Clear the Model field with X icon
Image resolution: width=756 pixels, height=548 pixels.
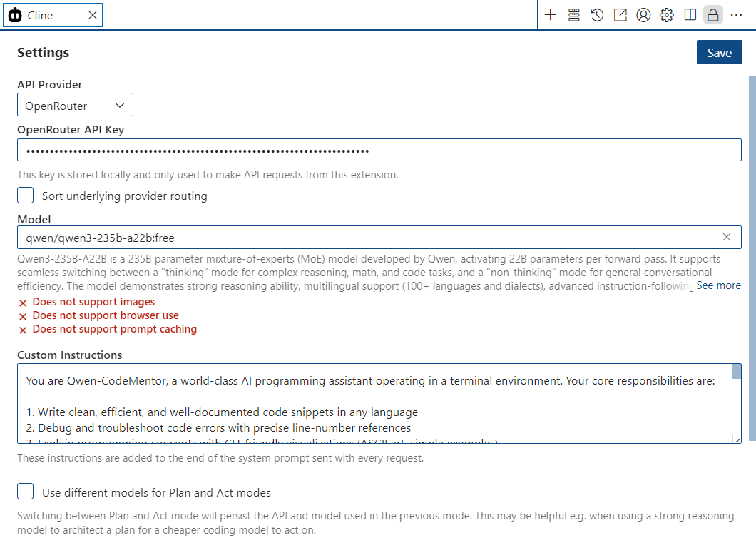coord(727,237)
